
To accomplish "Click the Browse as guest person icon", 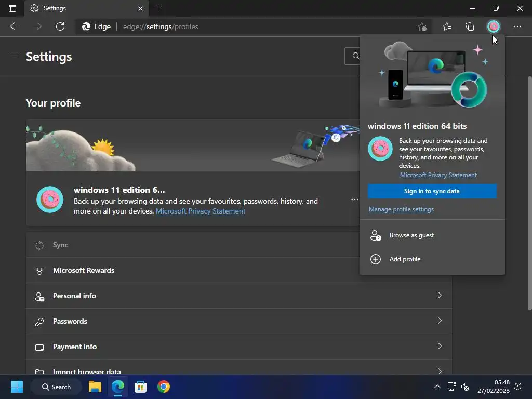I will (375, 235).
